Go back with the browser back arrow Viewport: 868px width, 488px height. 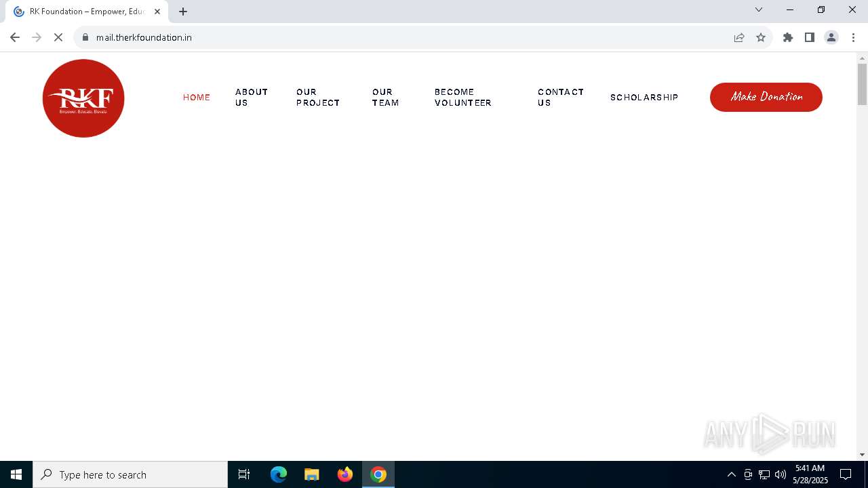(15, 37)
